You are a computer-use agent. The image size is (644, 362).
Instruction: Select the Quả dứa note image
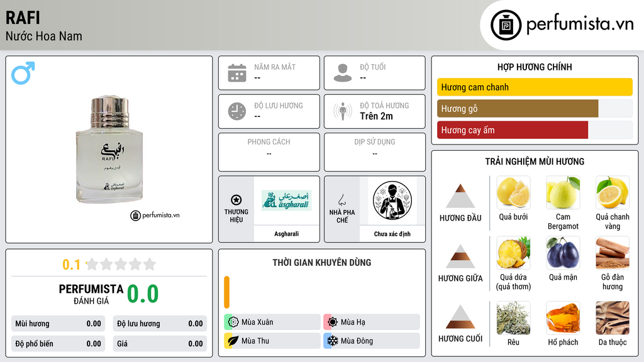click(x=513, y=253)
